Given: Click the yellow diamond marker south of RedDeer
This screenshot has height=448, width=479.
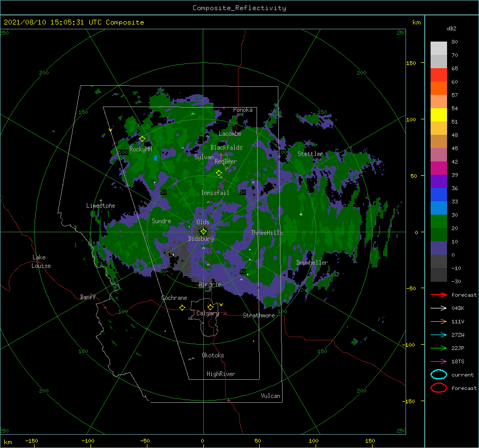Looking at the screenshot, I should click(x=219, y=173).
